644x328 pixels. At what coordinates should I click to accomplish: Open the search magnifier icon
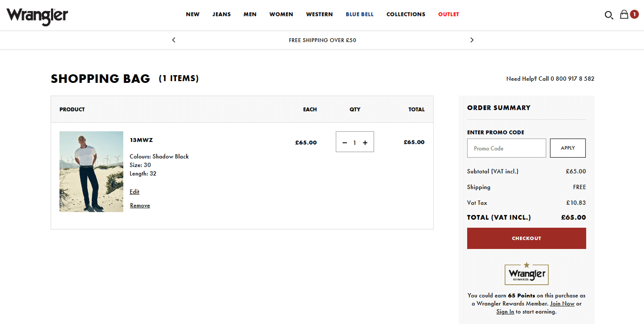pyautogui.click(x=609, y=15)
